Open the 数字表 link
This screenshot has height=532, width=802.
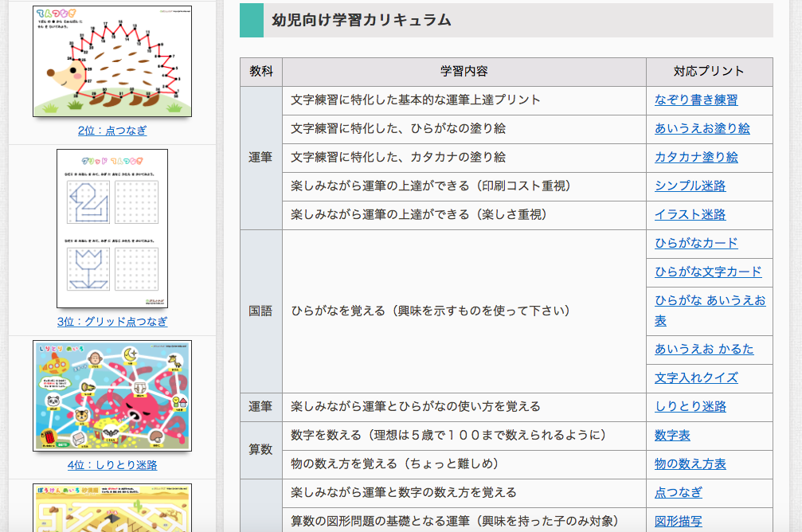672,436
